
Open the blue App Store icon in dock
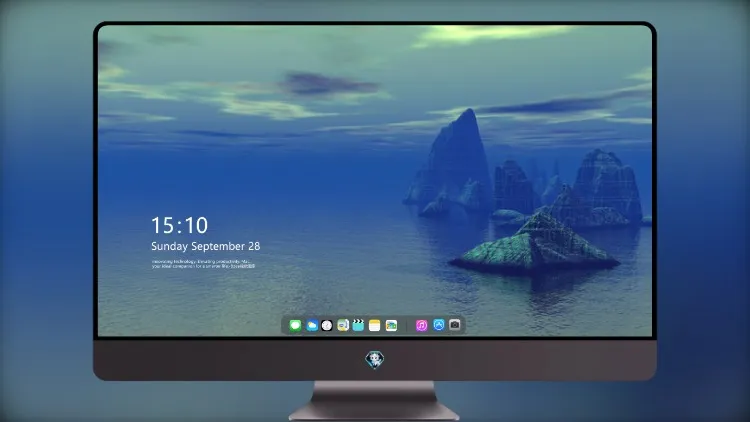click(x=439, y=325)
